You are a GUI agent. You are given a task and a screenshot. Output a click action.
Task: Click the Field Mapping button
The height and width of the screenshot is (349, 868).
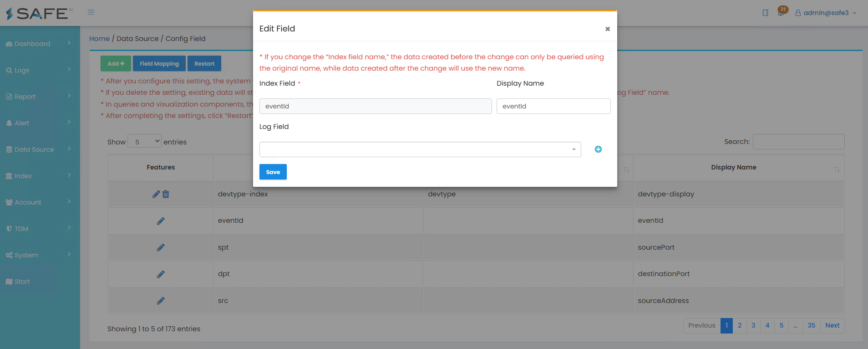point(159,63)
